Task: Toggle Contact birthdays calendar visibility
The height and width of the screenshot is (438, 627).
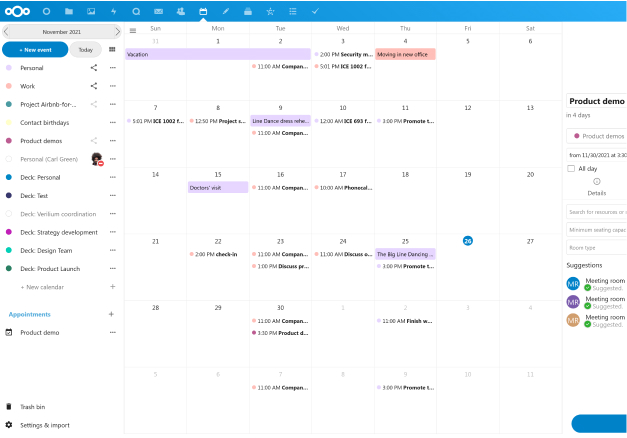Action: point(9,122)
